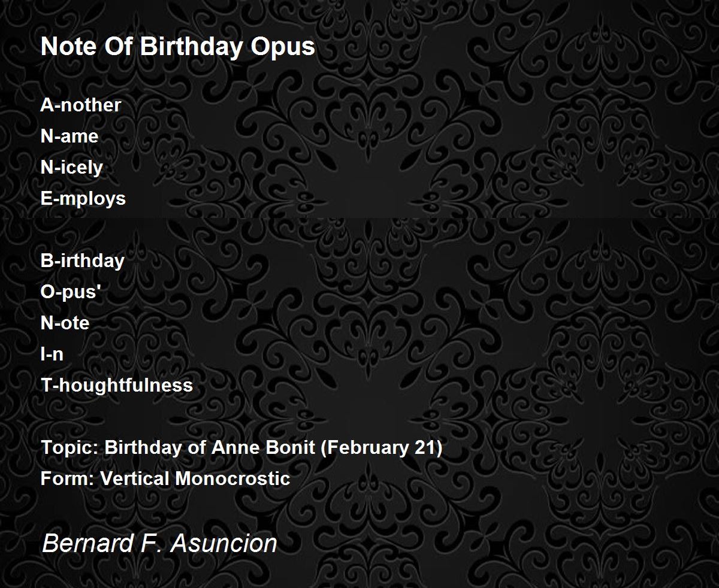Select the line N-ame
Viewport: 719px width, 588px height.
[70, 136]
